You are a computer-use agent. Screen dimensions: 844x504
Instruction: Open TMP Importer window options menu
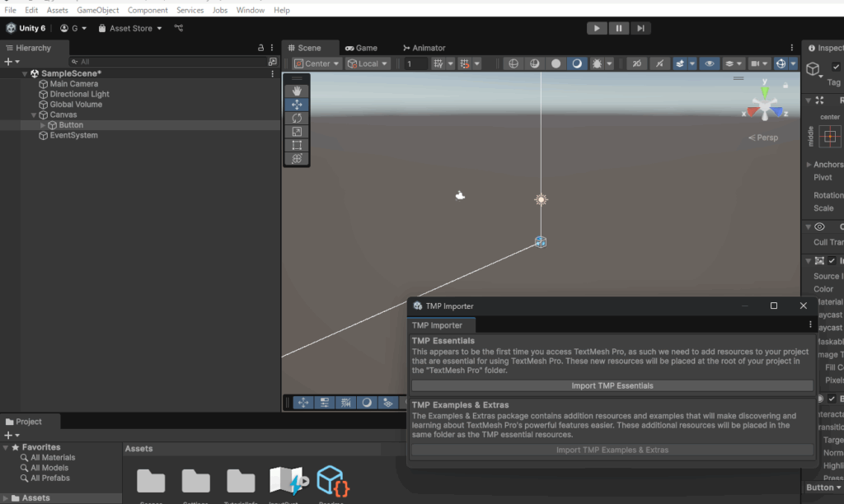[x=810, y=324]
